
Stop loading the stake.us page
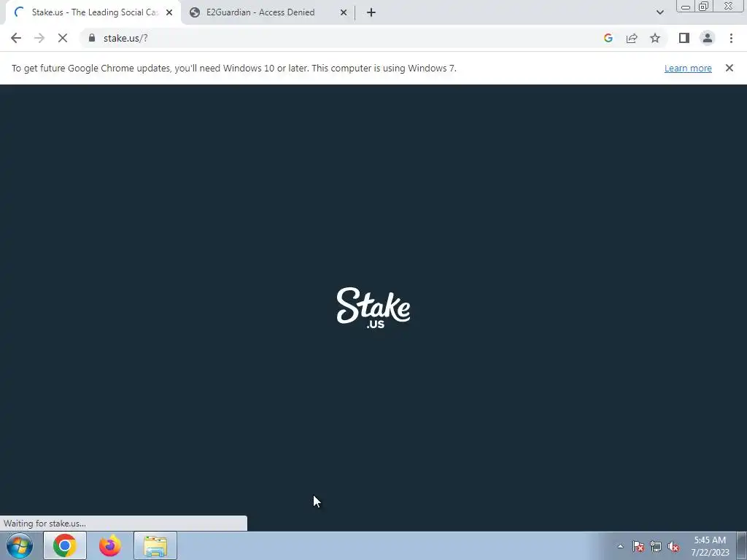pos(63,38)
